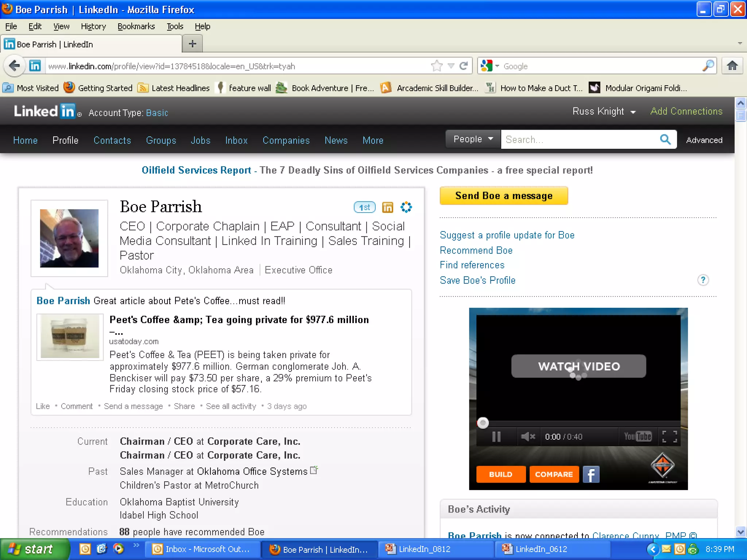Open the Russ Knight account dropdown
747x560 pixels.
604,112
